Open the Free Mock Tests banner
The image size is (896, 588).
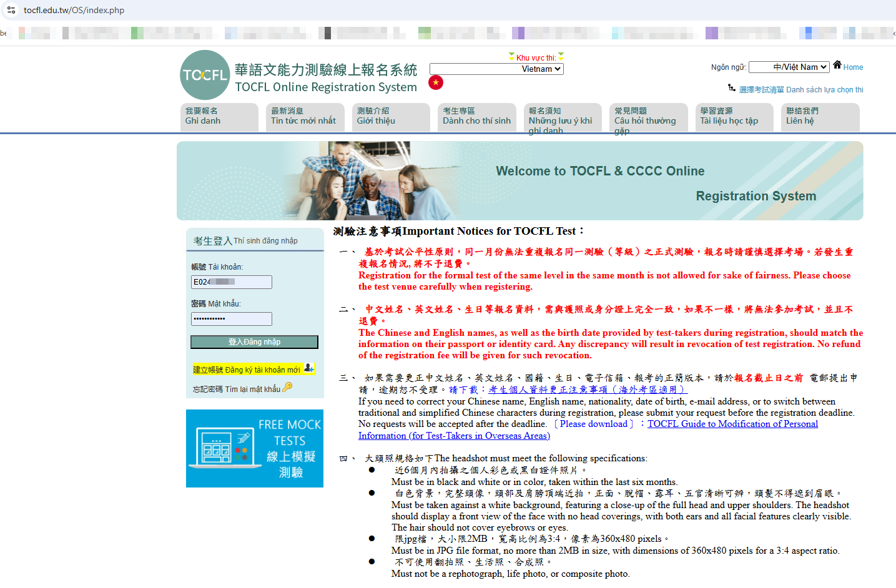pyautogui.click(x=255, y=448)
